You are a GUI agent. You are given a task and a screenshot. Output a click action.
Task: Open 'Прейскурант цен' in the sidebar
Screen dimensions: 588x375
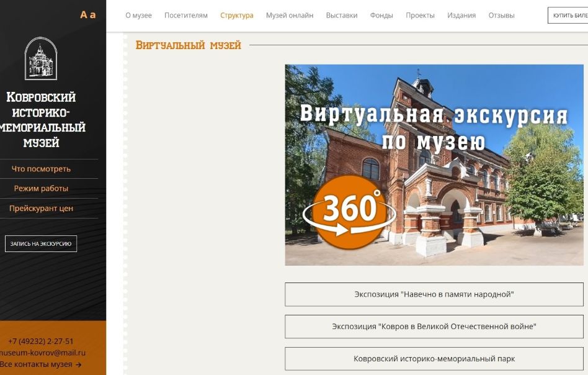[x=41, y=209]
